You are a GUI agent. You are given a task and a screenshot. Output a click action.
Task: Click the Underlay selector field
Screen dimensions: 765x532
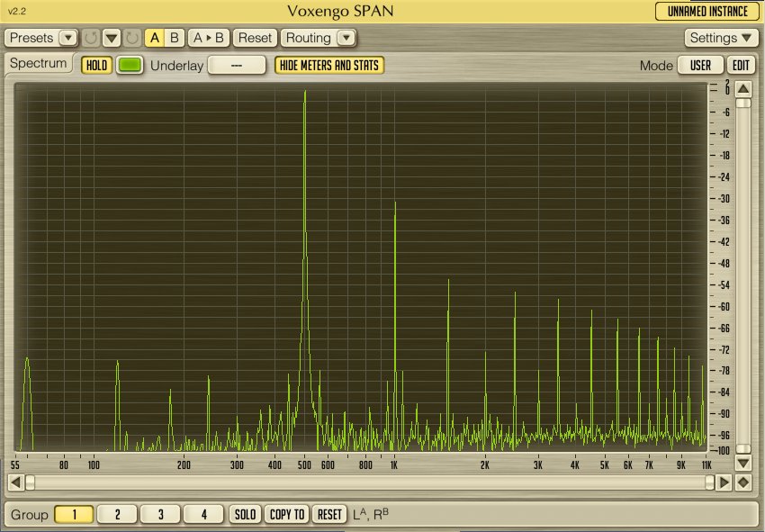coord(237,65)
